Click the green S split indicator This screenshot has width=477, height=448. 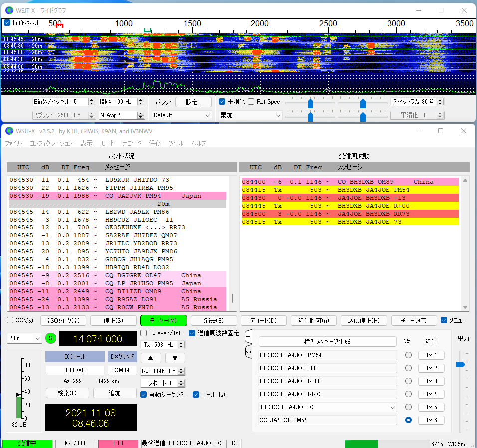(x=51, y=338)
